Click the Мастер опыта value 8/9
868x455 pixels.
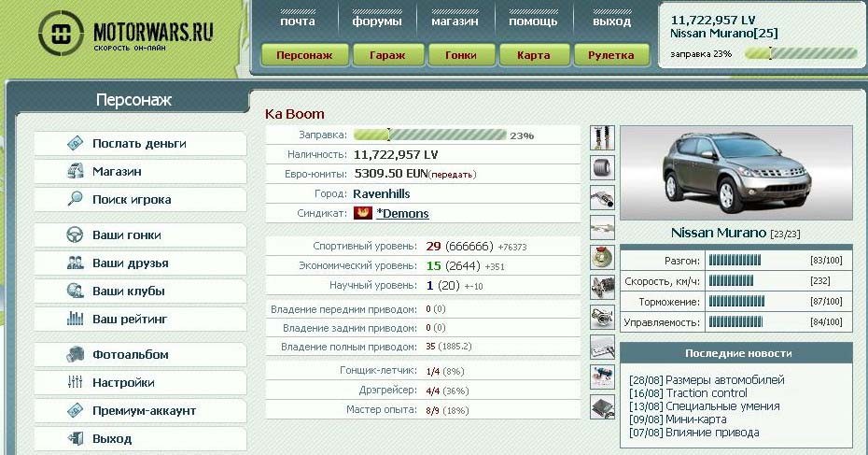pos(432,411)
